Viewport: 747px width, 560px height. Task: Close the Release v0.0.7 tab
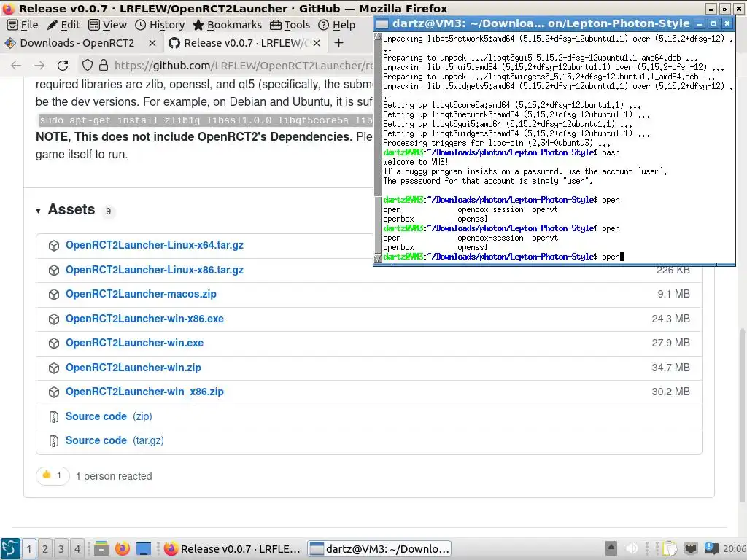[x=317, y=43]
